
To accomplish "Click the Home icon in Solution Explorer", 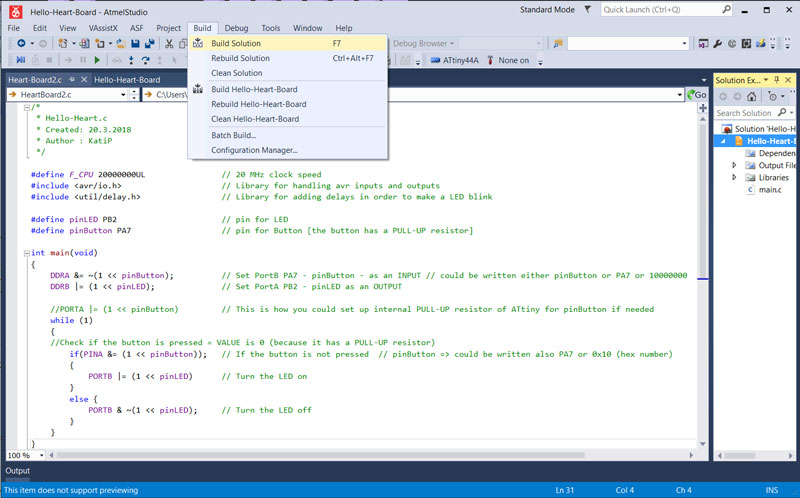I will tap(752, 96).
